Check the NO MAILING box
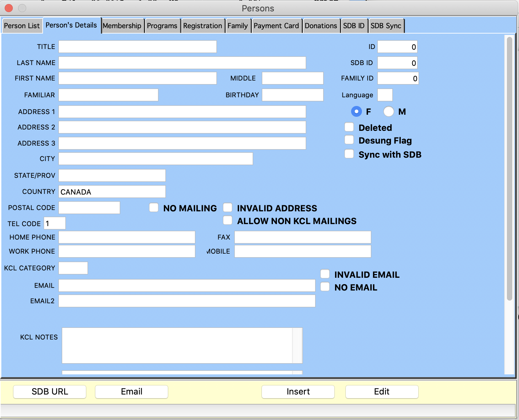Image resolution: width=519 pixels, height=420 pixels. point(154,208)
